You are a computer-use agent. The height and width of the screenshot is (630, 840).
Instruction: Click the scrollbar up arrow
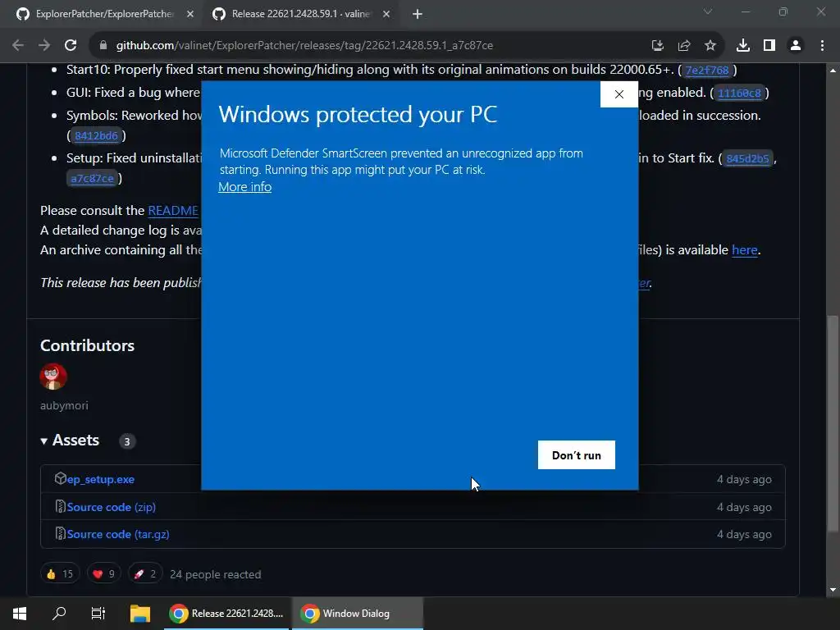tap(833, 71)
